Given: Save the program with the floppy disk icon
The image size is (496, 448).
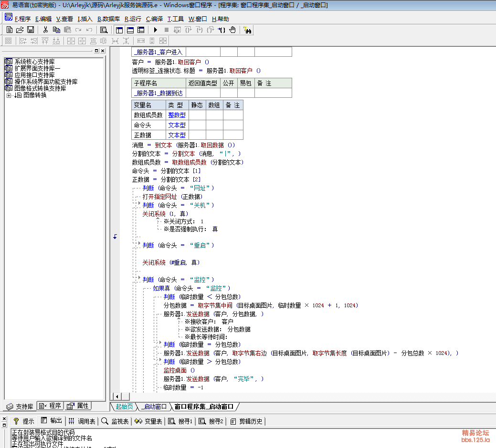Looking at the screenshot, I should (30, 30).
